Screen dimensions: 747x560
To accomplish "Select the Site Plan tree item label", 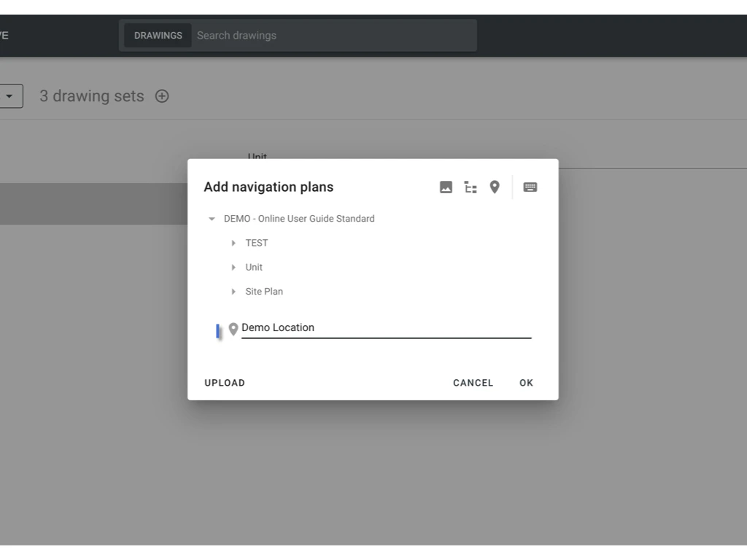I will 264,291.
